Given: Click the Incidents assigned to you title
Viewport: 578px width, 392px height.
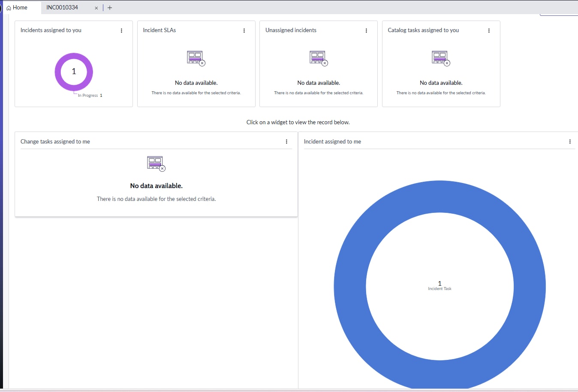Looking at the screenshot, I should (x=51, y=30).
